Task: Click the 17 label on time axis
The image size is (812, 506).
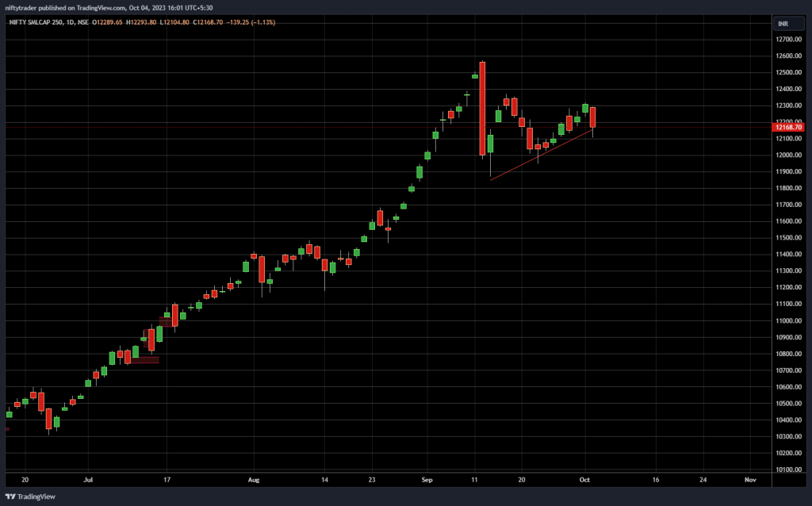Action: 167,480
